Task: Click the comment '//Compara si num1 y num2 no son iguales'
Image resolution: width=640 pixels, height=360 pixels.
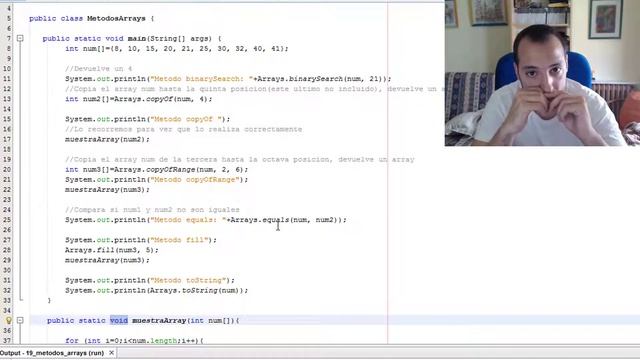Action: 152,210
